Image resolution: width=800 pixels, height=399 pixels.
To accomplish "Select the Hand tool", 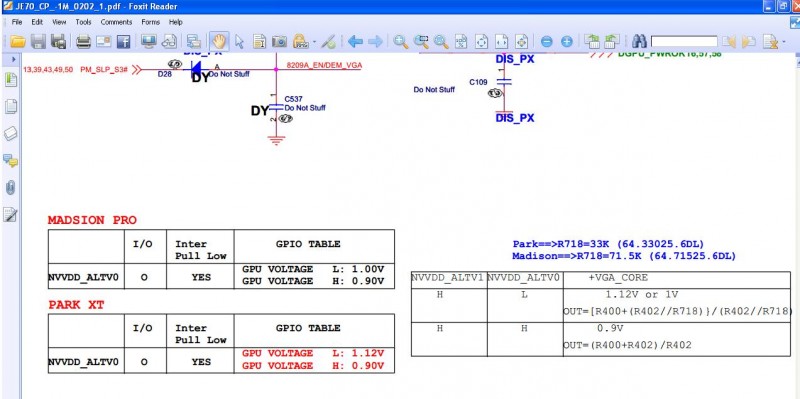I will click(219, 41).
